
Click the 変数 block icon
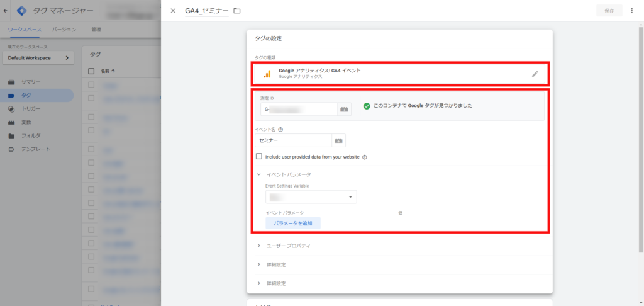point(11,123)
